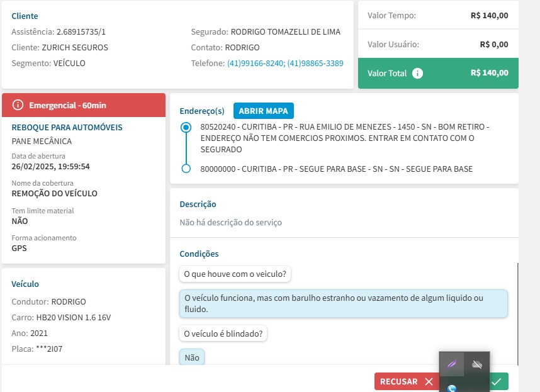Screen dimensions: 540x392
Task: Click the Valor Usuário amount R$ 0,00
Action: [494, 45]
